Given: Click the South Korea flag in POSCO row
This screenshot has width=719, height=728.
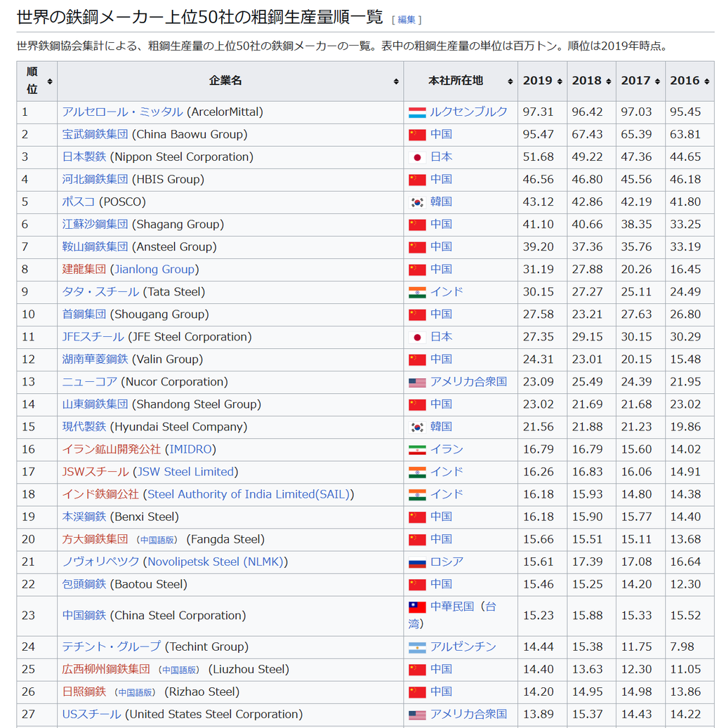Looking at the screenshot, I should pyautogui.click(x=417, y=202).
